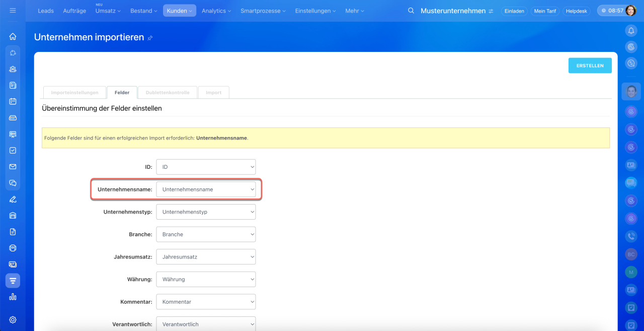
Task: Open the Analytics menu
Action: point(216,11)
